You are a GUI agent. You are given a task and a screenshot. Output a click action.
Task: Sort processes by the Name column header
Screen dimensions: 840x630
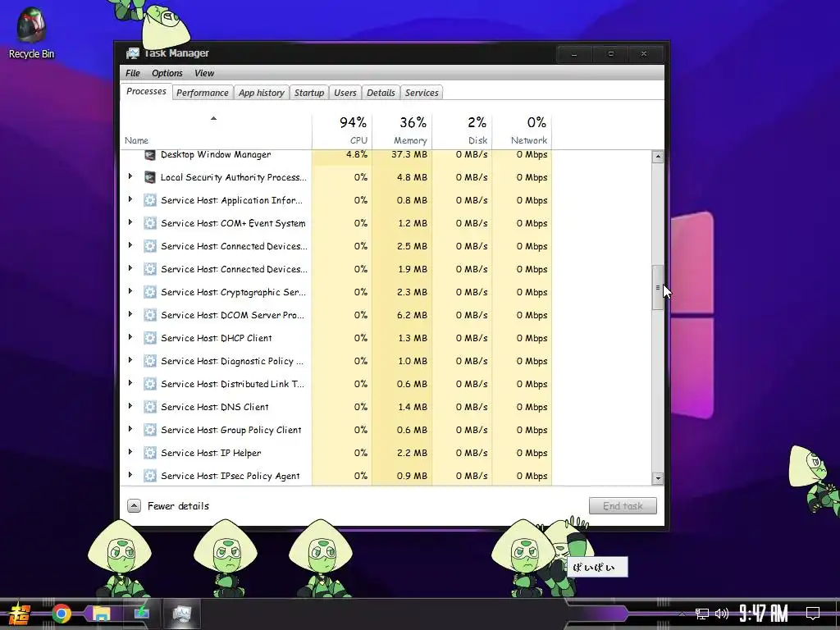[216, 131]
